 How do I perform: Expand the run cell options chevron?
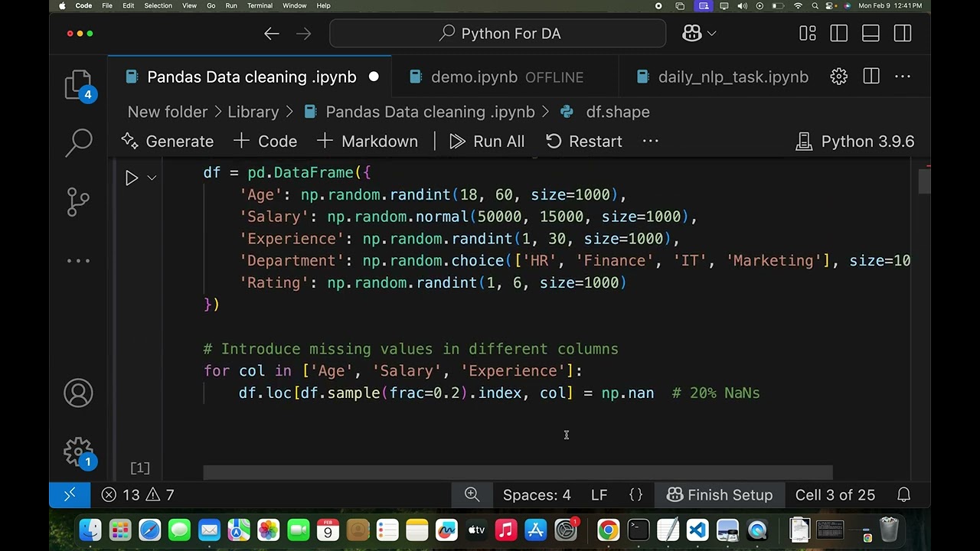(152, 178)
